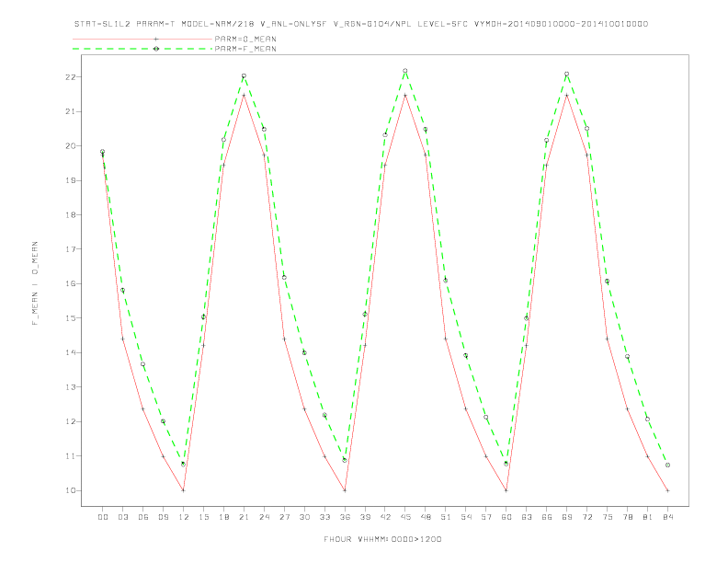
Task: Click y-axis tick label 15
Action: pyautogui.click(x=70, y=318)
